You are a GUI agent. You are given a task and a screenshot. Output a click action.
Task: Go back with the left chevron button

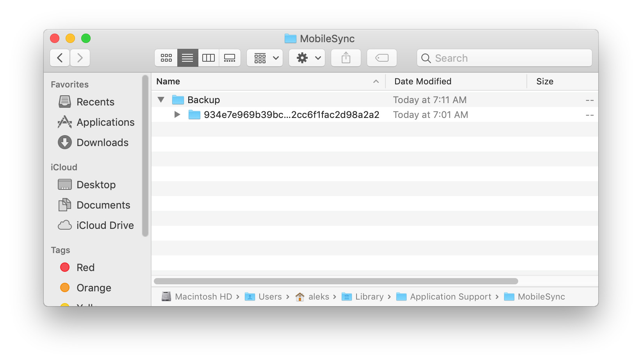click(x=60, y=58)
